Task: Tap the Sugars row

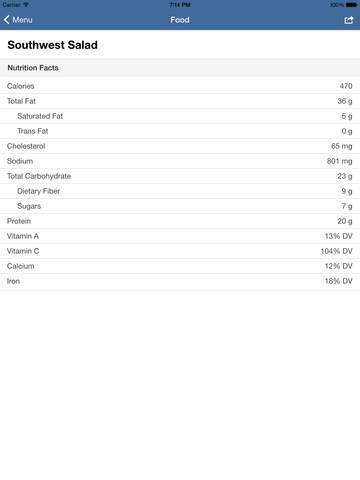Action: coord(180,206)
